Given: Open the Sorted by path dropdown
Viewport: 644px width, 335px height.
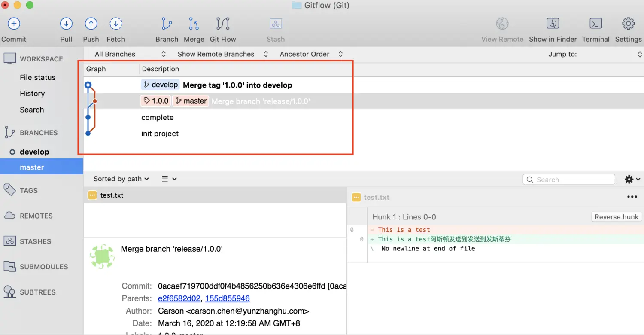Looking at the screenshot, I should pyautogui.click(x=121, y=179).
